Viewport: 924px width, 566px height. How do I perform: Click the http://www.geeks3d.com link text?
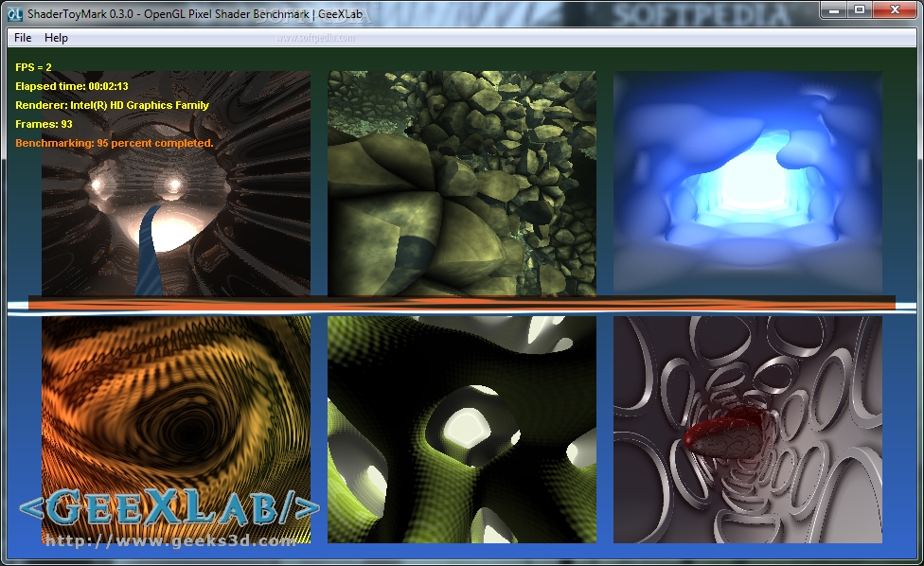click(170, 540)
